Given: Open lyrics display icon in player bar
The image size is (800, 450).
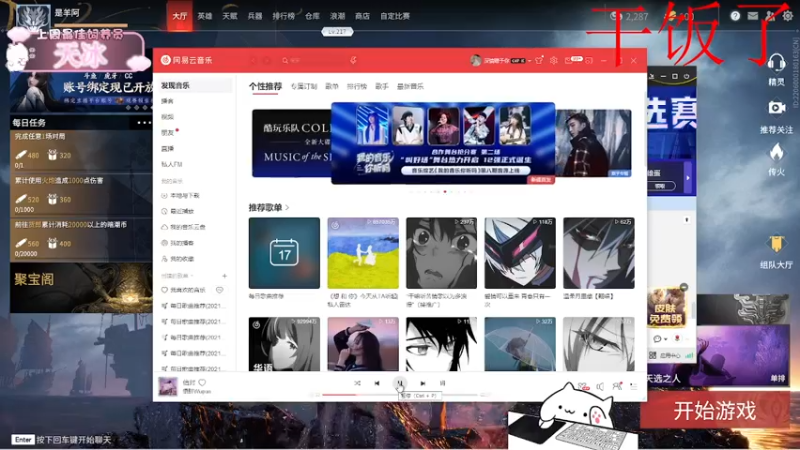Looking at the screenshot, I should pyautogui.click(x=442, y=383).
